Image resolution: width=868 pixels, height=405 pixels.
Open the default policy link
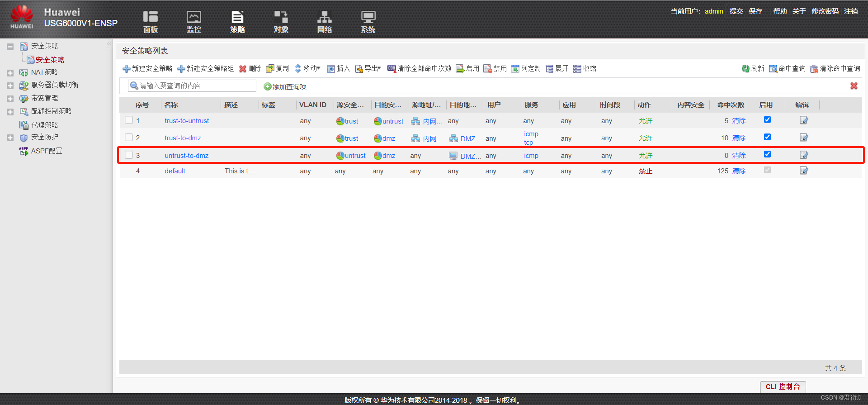click(175, 171)
